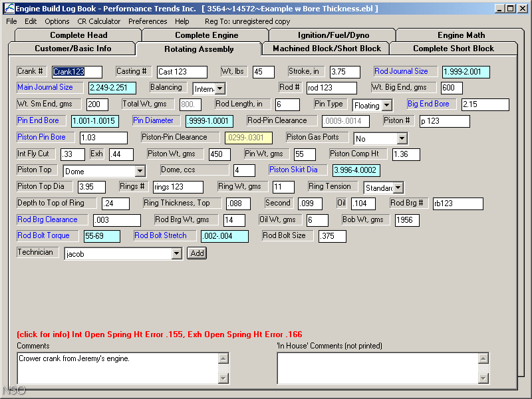The width and height of the screenshot is (532, 399).
Task: Switch to the Complete Short Block tab
Action: (454, 49)
